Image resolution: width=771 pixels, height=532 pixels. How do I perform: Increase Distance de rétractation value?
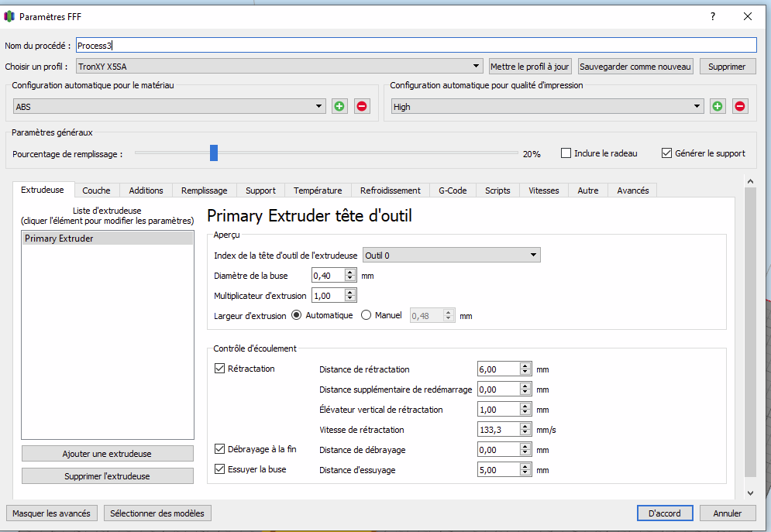525,366
